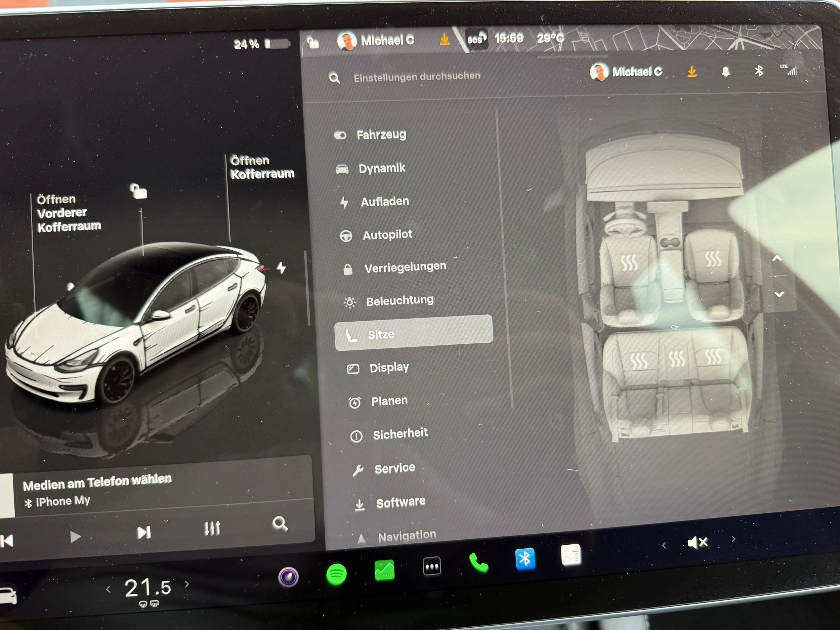Open the media equalizer sliders icon
The height and width of the screenshot is (630, 840).
(x=212, y=528)
